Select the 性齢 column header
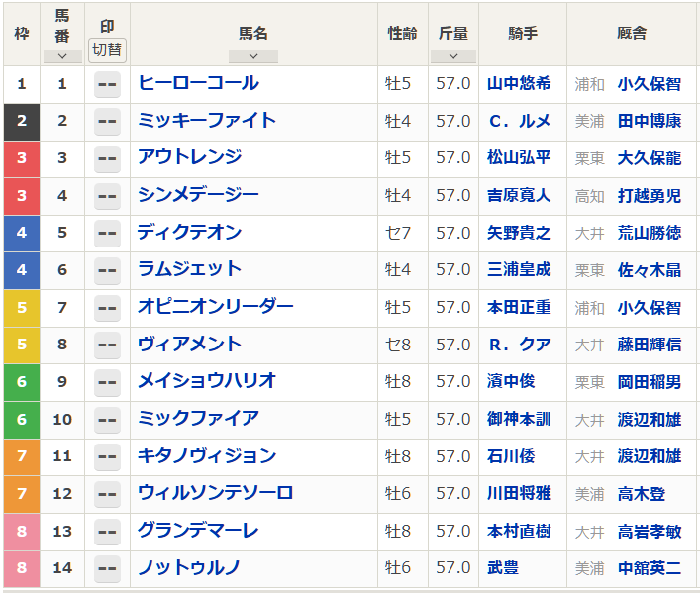The width and height of the screenshot is (700, 593). click(x=403, y=33)
